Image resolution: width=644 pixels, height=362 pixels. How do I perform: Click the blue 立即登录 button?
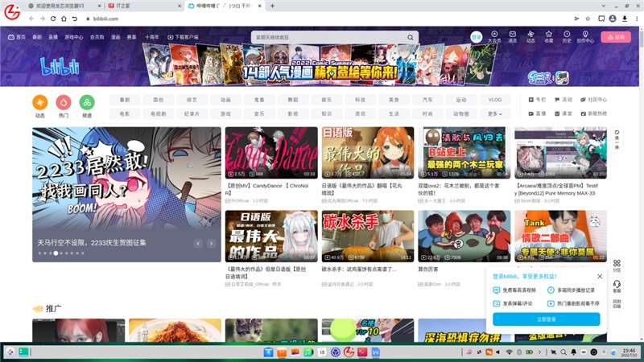(x=547, y=319)
